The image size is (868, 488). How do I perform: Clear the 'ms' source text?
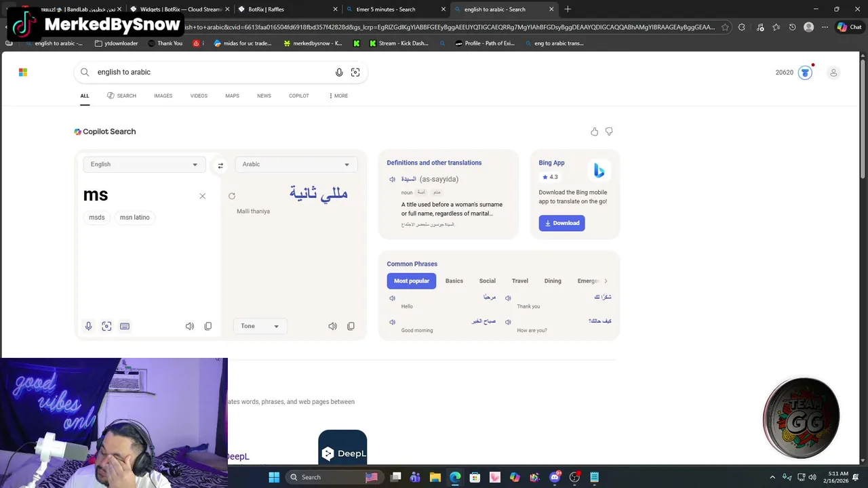202,196
